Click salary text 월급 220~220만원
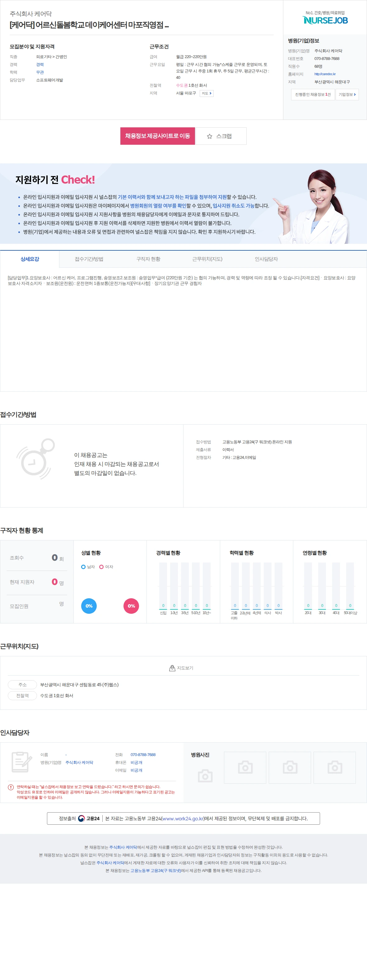The image size is (367, 980). coord(191,57)
